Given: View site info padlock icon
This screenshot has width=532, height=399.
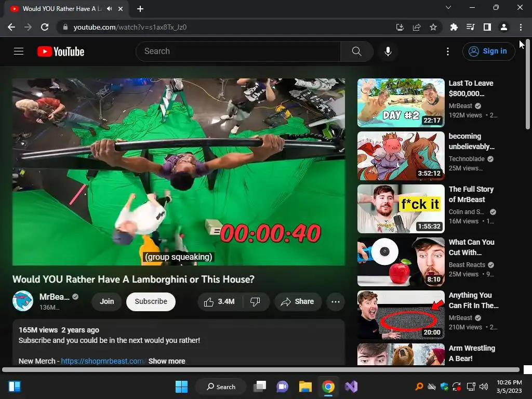Looking at the screenshot, I should [x=65, y=27].
